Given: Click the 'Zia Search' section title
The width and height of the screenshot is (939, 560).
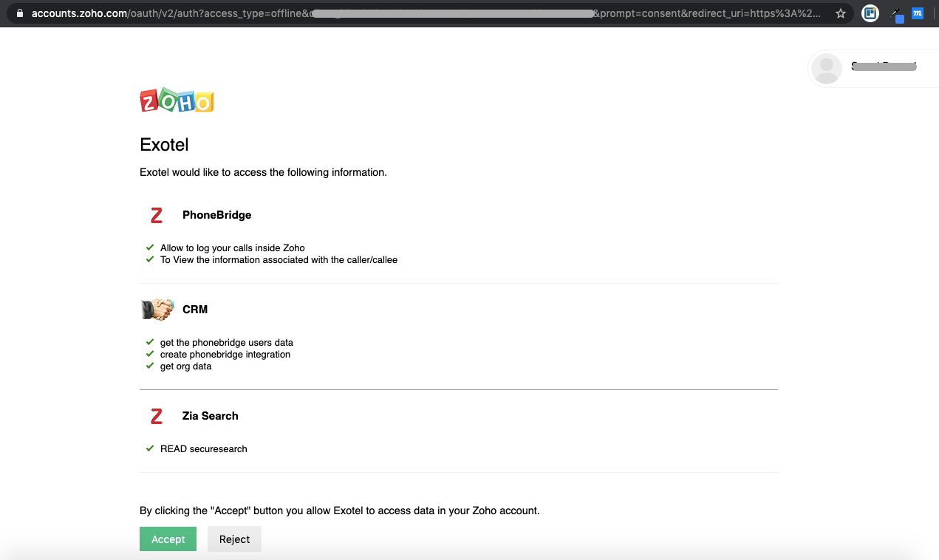Looking at the screenshot, I should 211,416.
